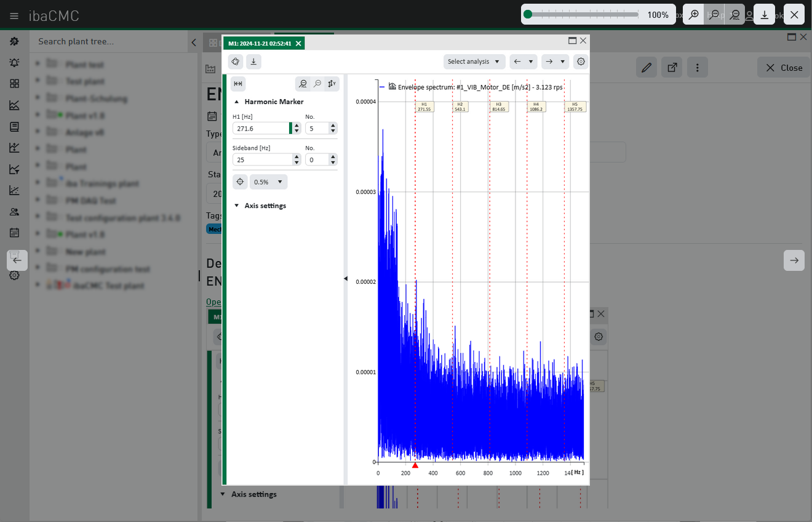812x522 pixels.
Task: Click the Sideband [Hz] input showing 25
Action: click(x=262, y=159)
